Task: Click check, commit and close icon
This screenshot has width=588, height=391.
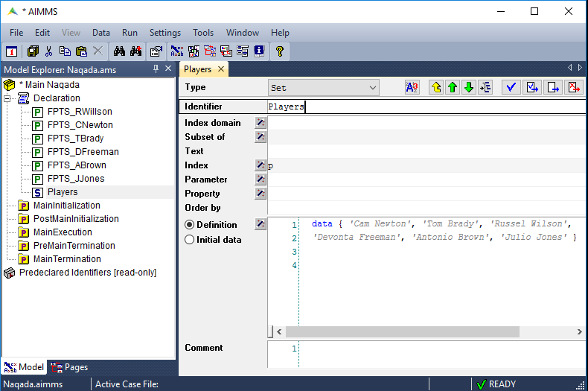Action: (532, 87)
